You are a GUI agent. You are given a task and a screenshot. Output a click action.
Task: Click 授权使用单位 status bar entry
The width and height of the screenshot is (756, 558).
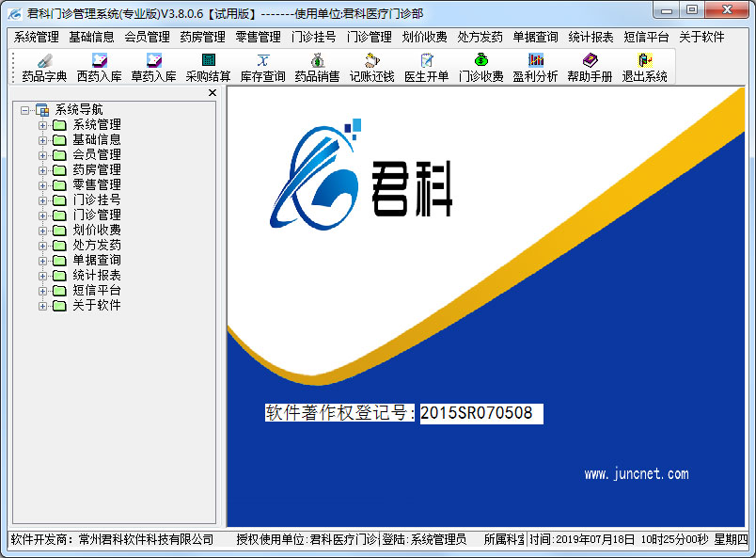pos(307,540)
